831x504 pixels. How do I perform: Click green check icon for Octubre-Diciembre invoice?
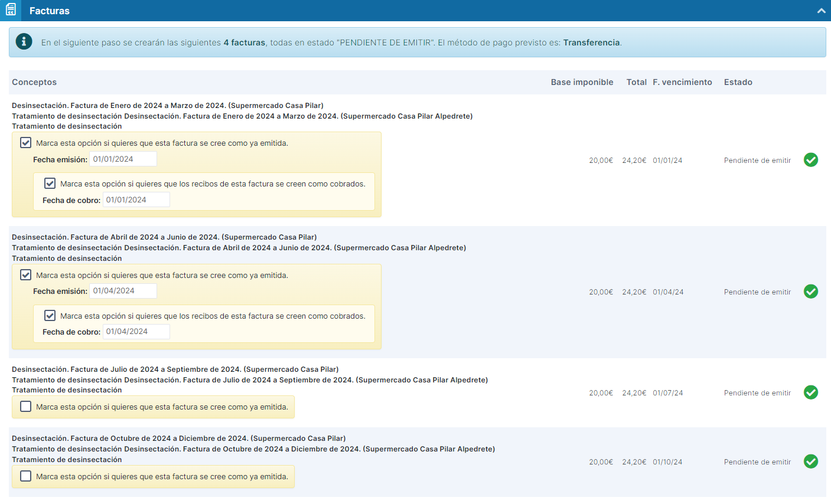(810, 462)
